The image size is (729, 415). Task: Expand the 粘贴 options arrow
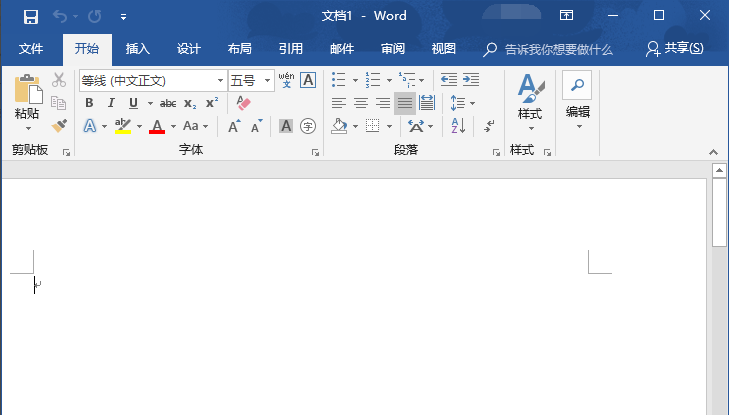[28, 128]
